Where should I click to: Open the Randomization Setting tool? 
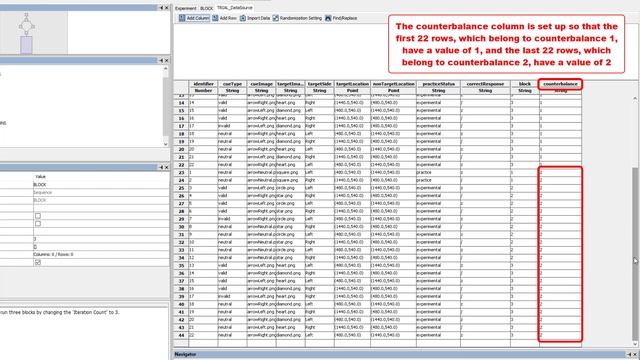(x=297, y=18)
